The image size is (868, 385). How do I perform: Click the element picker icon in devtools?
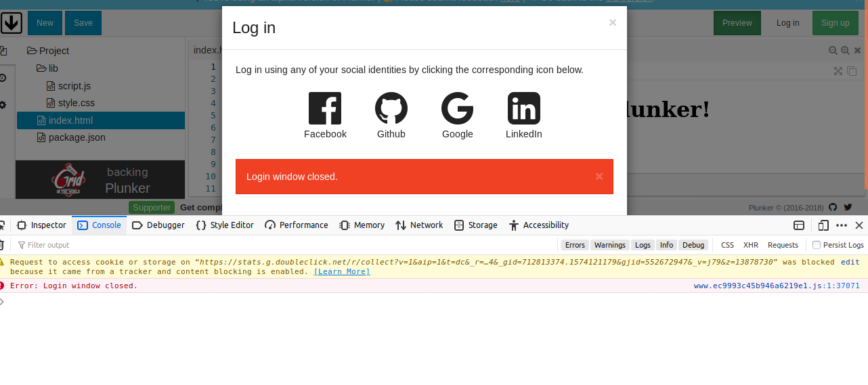pyautogui.click(x=2, y=225)
